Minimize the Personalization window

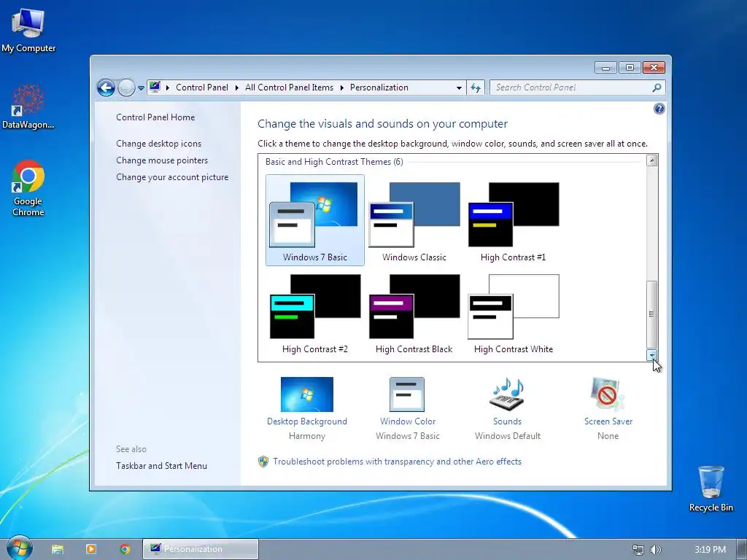(x=605, y=68)
